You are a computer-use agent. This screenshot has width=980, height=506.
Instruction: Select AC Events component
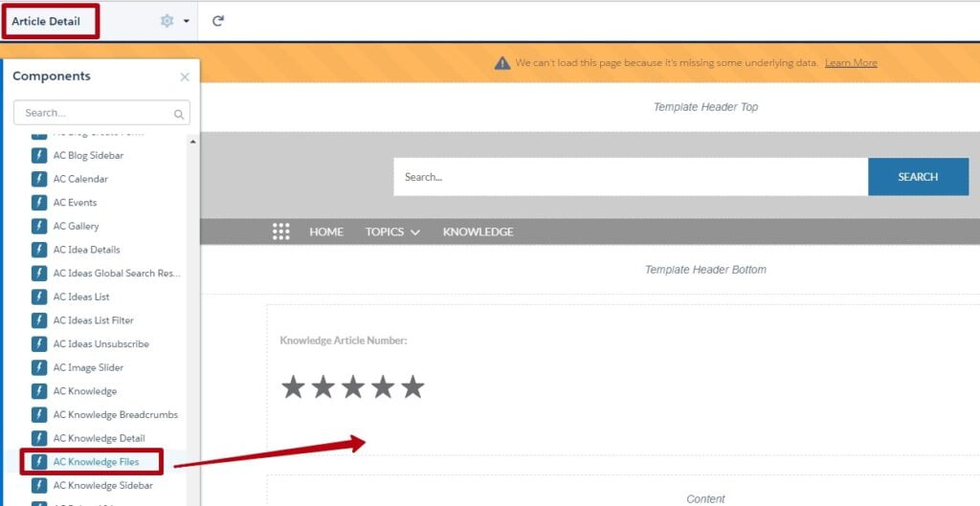[x=75, y=203]
